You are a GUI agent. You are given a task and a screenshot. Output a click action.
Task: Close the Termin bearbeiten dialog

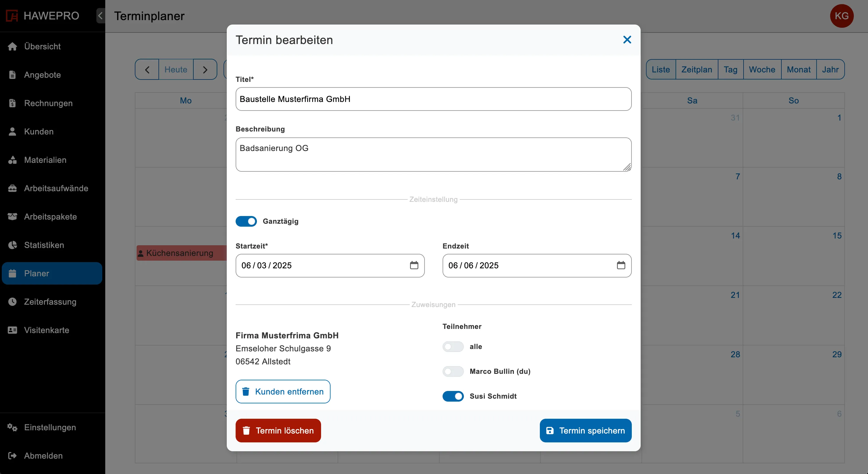pos(627,40)
